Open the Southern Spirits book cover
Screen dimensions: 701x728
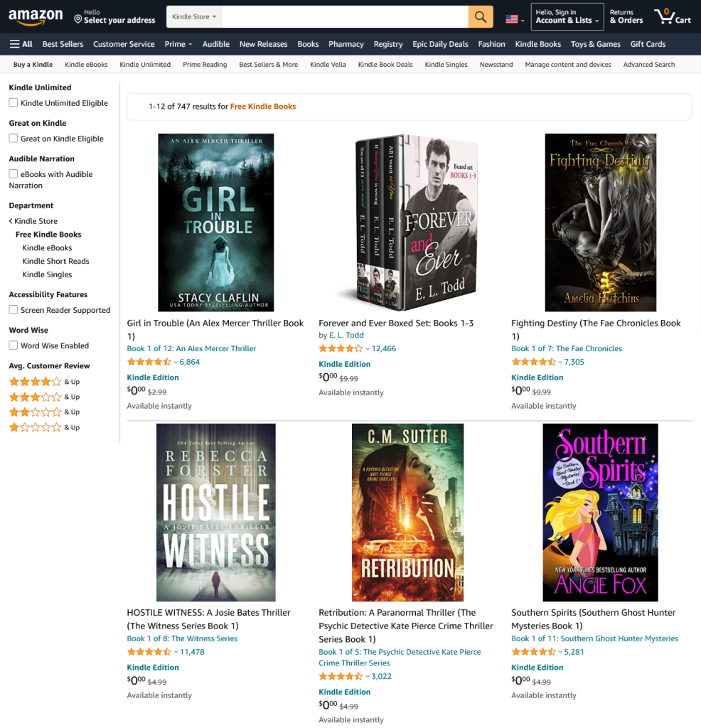(x=600, y=513)
